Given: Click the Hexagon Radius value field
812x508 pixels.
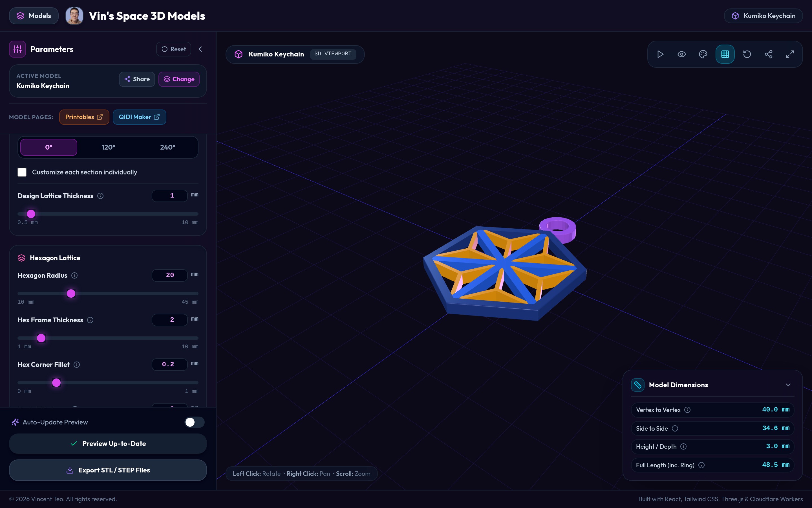Looking at the screenshot, I should [170, 275].
